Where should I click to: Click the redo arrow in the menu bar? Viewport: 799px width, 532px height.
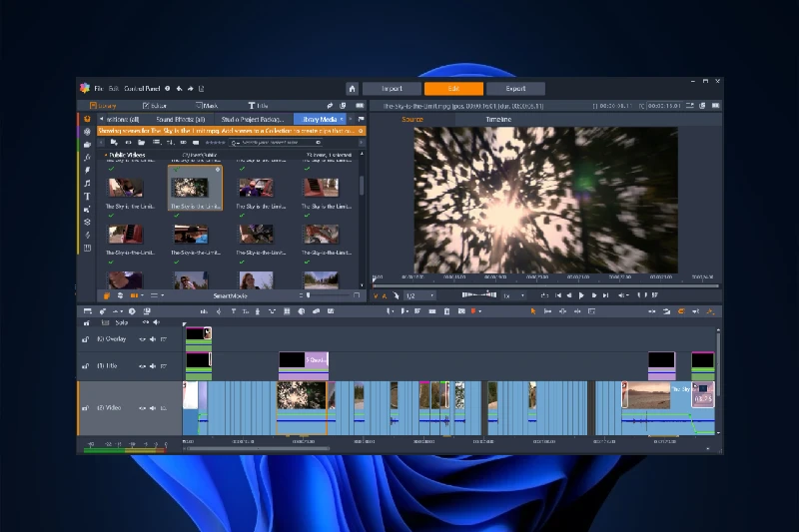point(190,89)
